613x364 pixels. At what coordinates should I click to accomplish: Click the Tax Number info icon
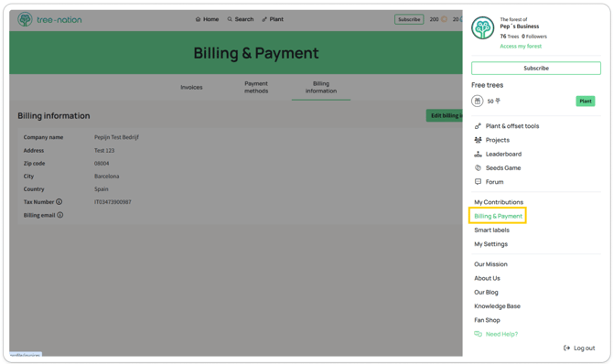coord(59,202)
